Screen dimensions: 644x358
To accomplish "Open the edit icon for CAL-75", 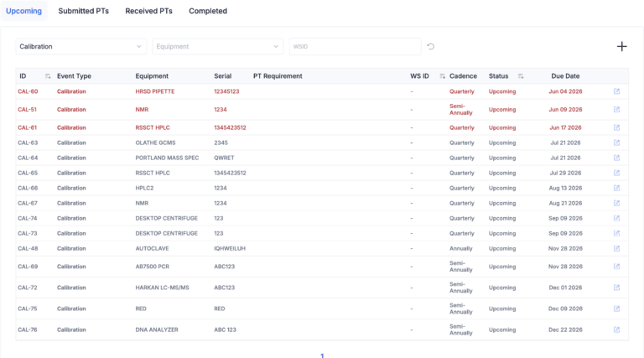I will 616,309.
